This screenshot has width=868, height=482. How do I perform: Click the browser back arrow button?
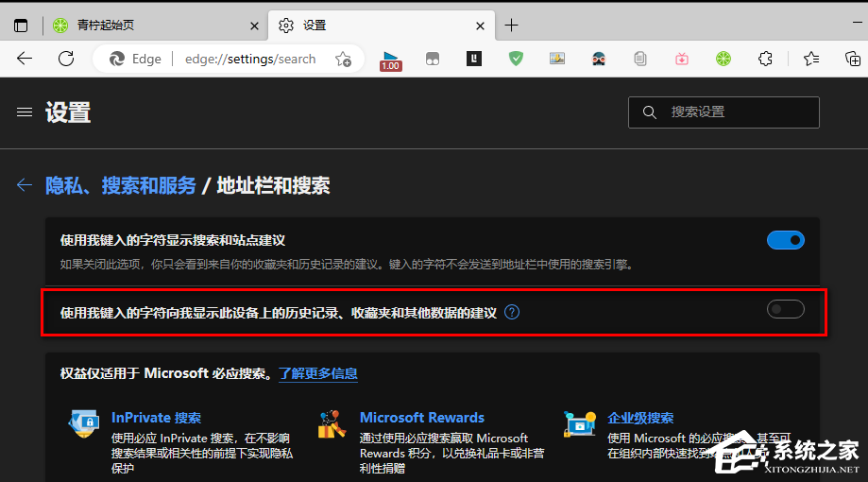25,59
